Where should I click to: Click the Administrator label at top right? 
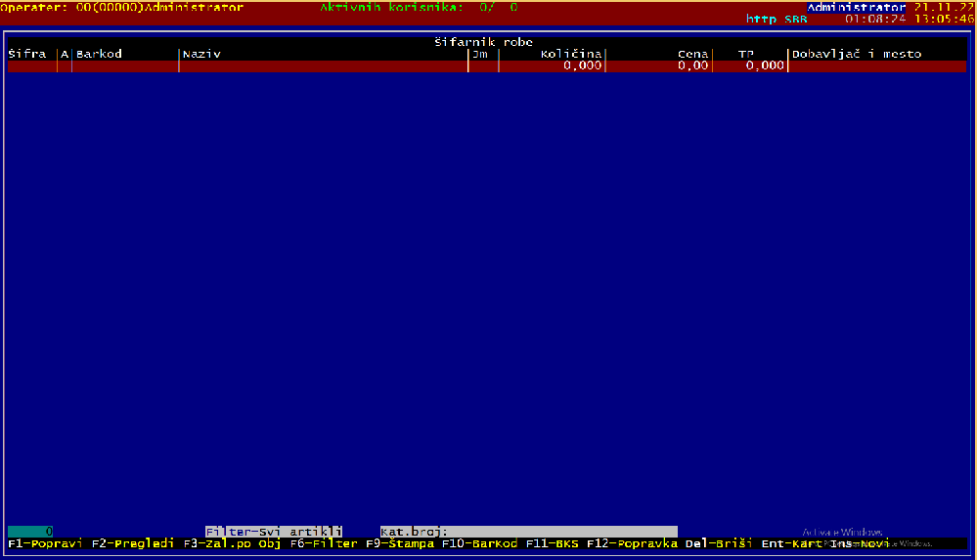(x=856, y=7)
